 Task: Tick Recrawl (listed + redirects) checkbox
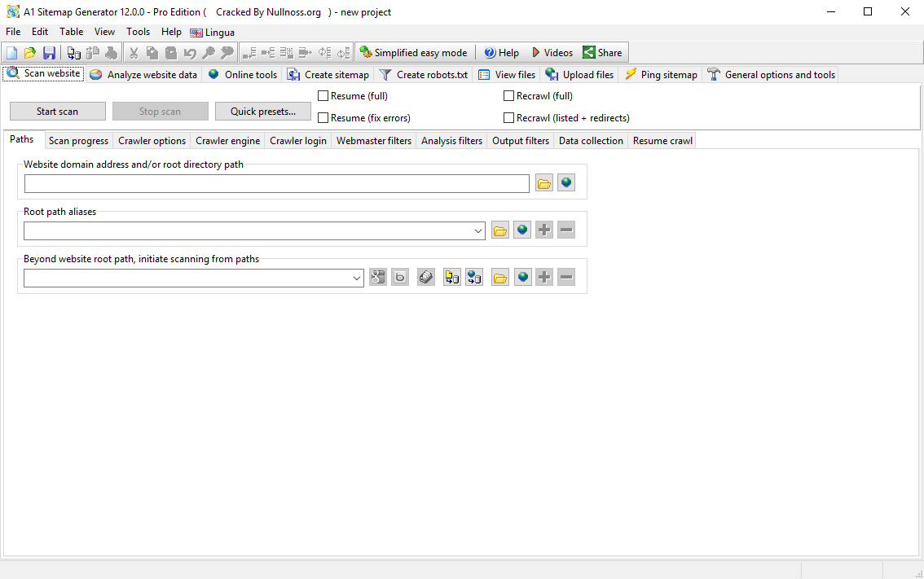[x=508, y=118]
